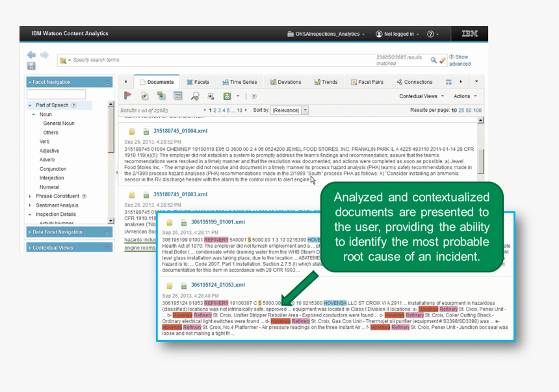The width and height of the screenshot is (559, 392).
Task: Expand the Sentiment Analysis facet
Action: tap(30, 205)
